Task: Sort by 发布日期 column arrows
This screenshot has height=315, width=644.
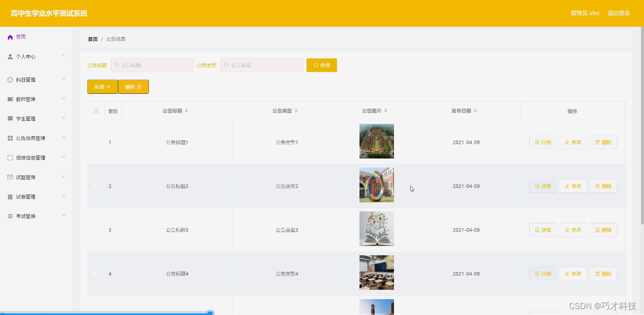Action: [x=475, y=111]
